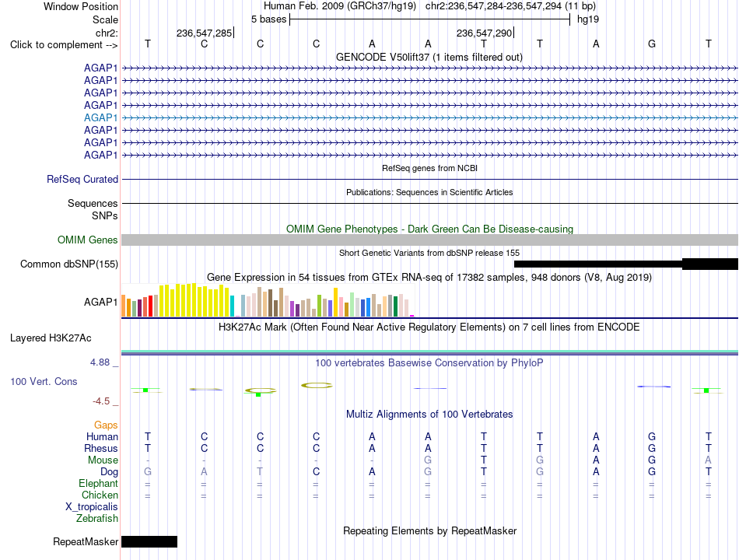The width and height of the screenshot is (739, 560).
Task: Select the light blue AGAP1 transcript label
Action: (x=101, y=117)
